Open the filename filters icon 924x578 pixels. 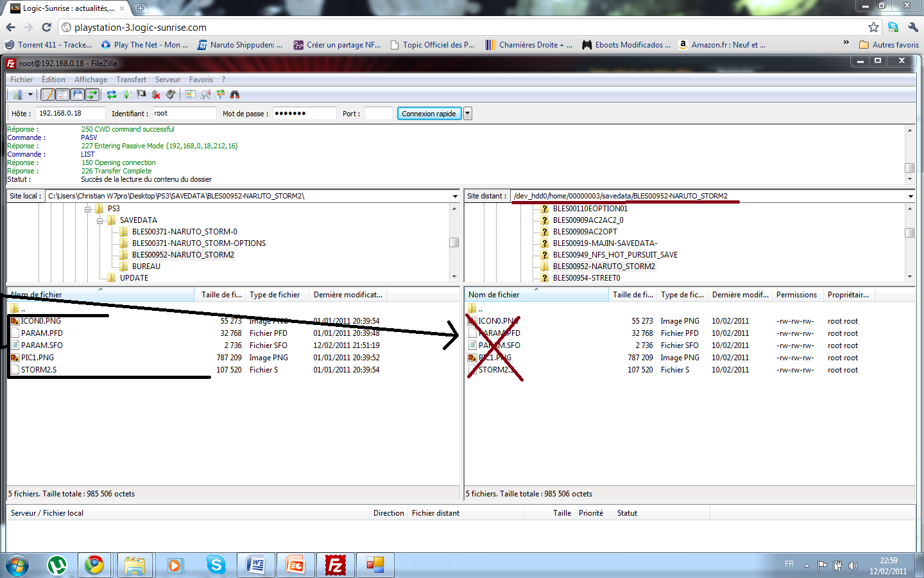[191, 94]
